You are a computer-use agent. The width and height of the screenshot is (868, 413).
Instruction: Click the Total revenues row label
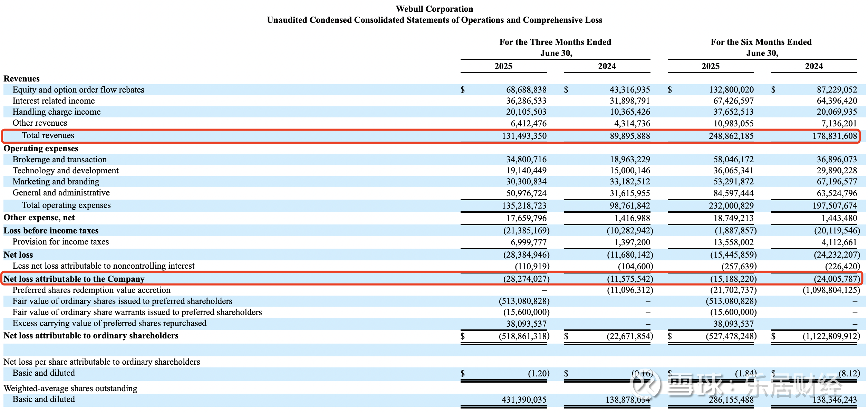point(48,135)
